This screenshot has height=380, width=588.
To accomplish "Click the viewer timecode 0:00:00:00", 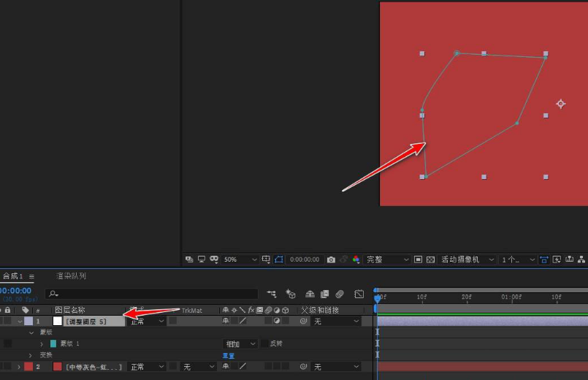I will click(305, 259).
